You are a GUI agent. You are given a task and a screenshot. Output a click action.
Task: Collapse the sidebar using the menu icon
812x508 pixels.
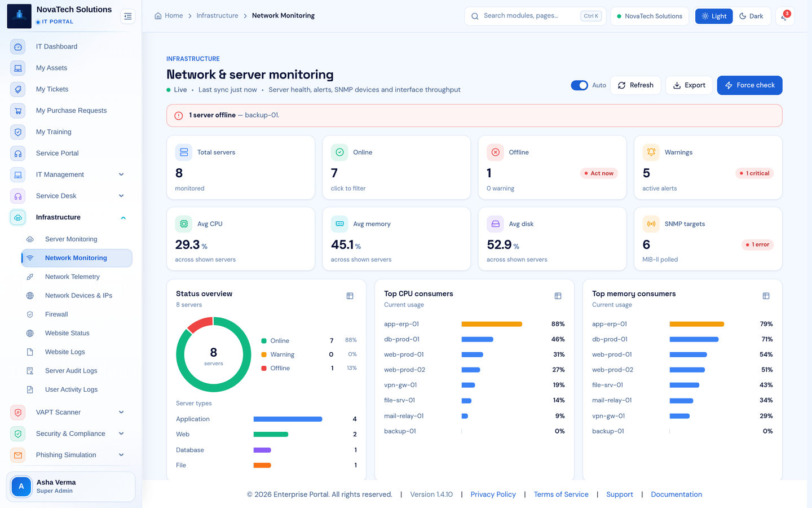pos(128,16)
